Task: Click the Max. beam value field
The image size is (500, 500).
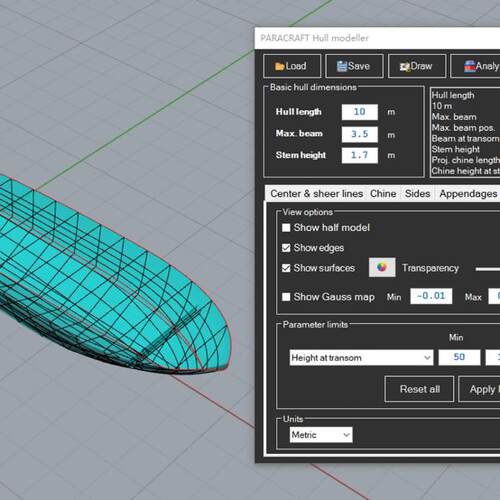Action: (x=360, y=134)
